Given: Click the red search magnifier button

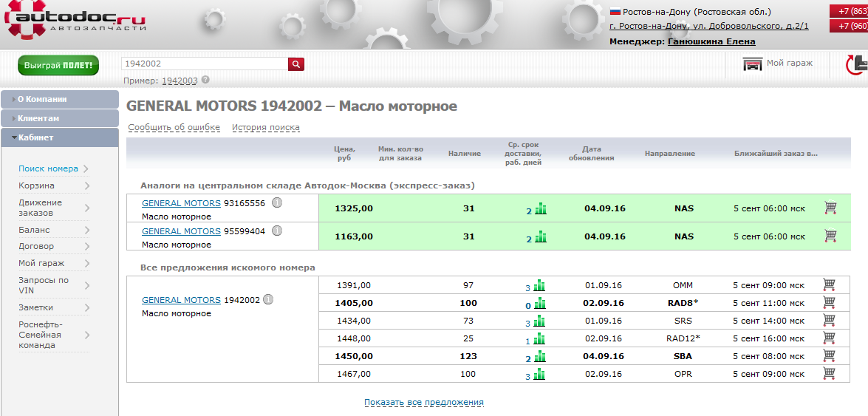Looking at the screenshot, I should [x=296, y=64].
